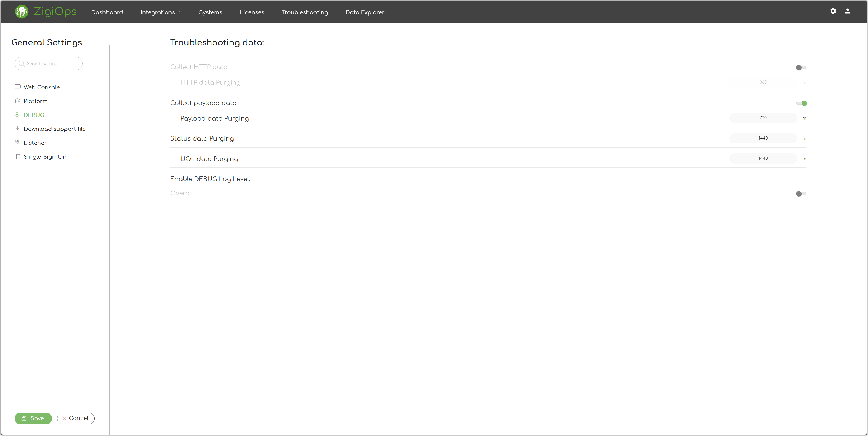Click the Payload data Purging value field
868x436 pixels.
pos(763,118)
